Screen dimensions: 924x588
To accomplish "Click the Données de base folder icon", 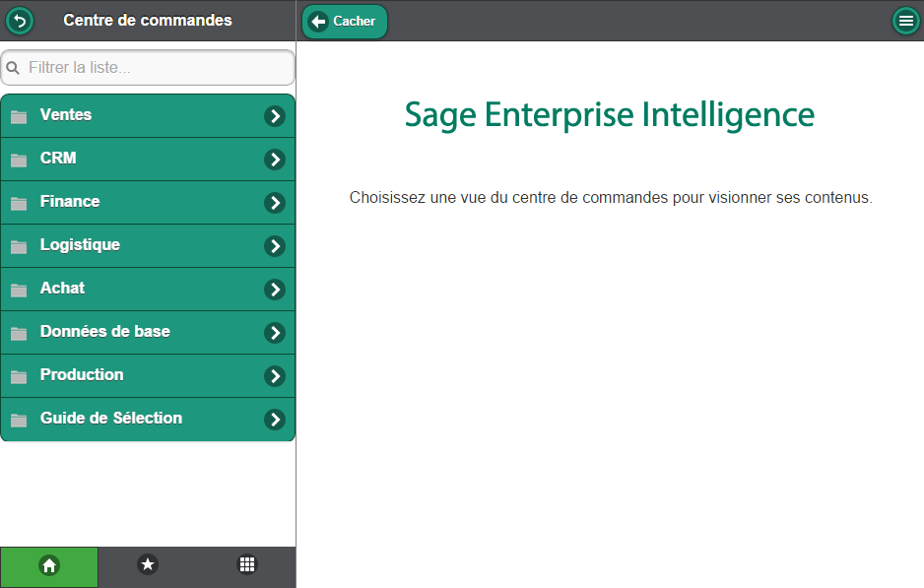I will (x=19, y=334).
